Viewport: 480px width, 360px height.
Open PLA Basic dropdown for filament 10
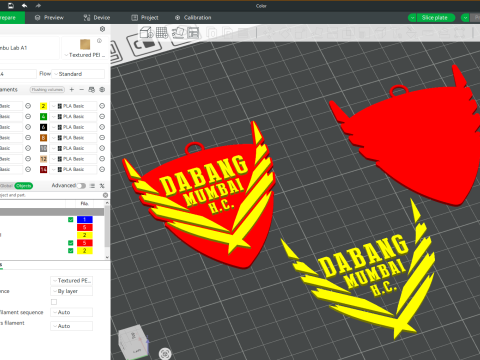73,148
